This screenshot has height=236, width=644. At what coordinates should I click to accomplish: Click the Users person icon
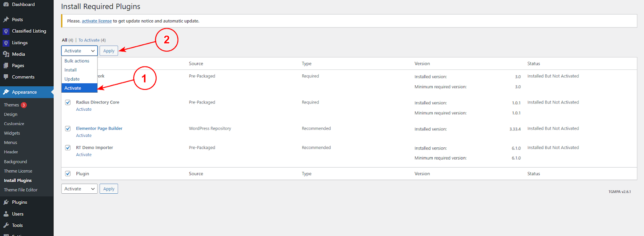click(x=6, y=214)
